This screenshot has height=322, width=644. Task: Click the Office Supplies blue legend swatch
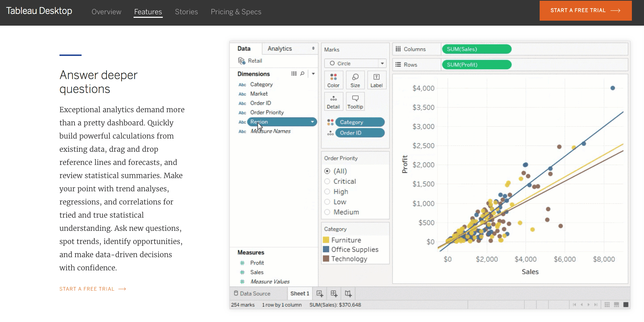click(x=326, y=249)
